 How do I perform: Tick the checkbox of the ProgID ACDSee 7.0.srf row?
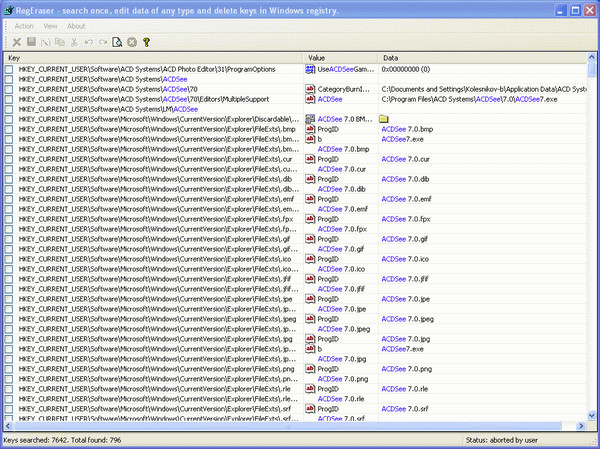[x=9, y=409]
